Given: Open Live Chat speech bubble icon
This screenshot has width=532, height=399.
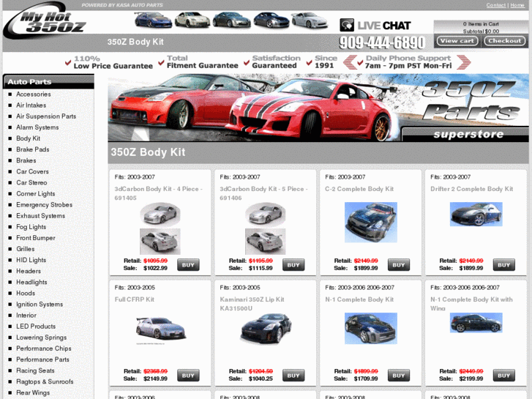Looking at the screenshot, I should pos(347,25).
